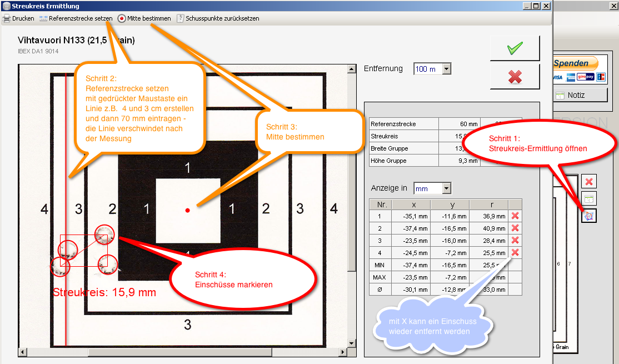Click the r column header

(489, 205)
